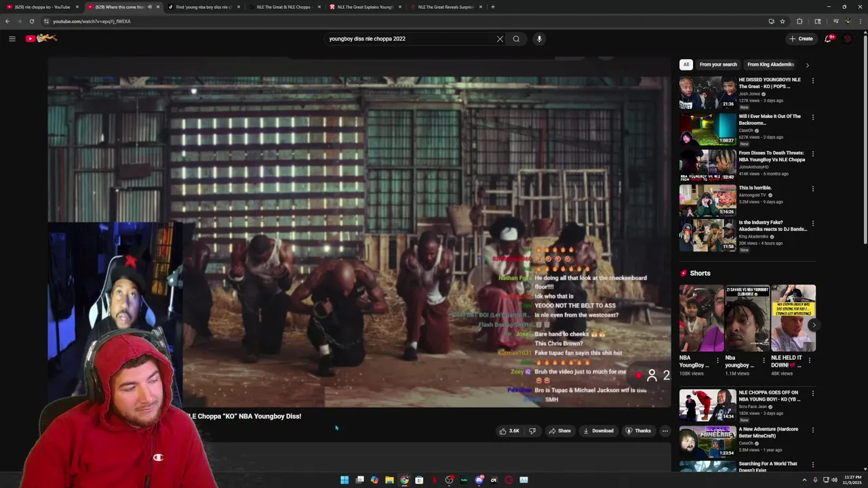
Task: Dislike the video with thumbs down
Action: pos(532,431)
